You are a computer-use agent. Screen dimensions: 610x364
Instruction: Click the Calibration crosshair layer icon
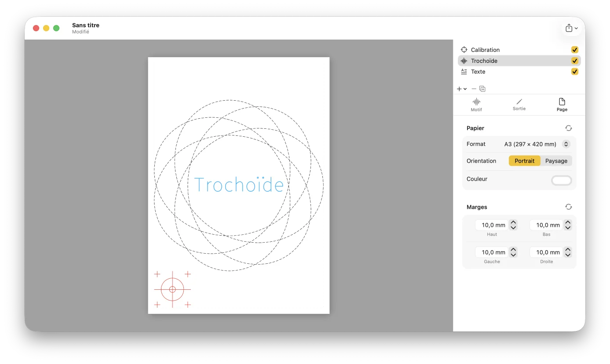tap(464, 50)
